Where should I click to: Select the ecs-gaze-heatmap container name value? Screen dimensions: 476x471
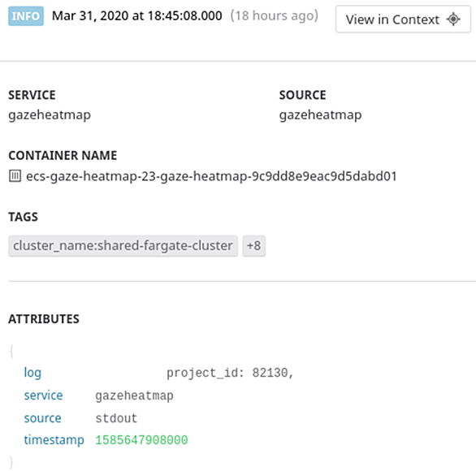pos(211,176)
